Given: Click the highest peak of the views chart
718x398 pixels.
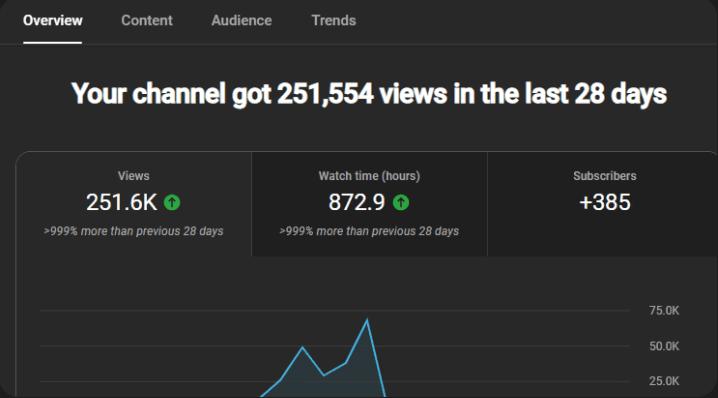Looking at the screenshot, I should coord(367,320).
